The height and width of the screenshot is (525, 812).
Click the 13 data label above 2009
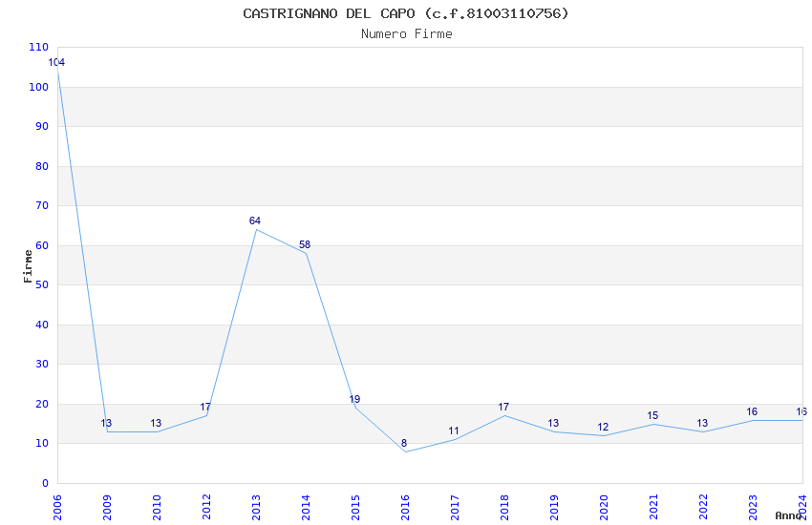point(106,423)
